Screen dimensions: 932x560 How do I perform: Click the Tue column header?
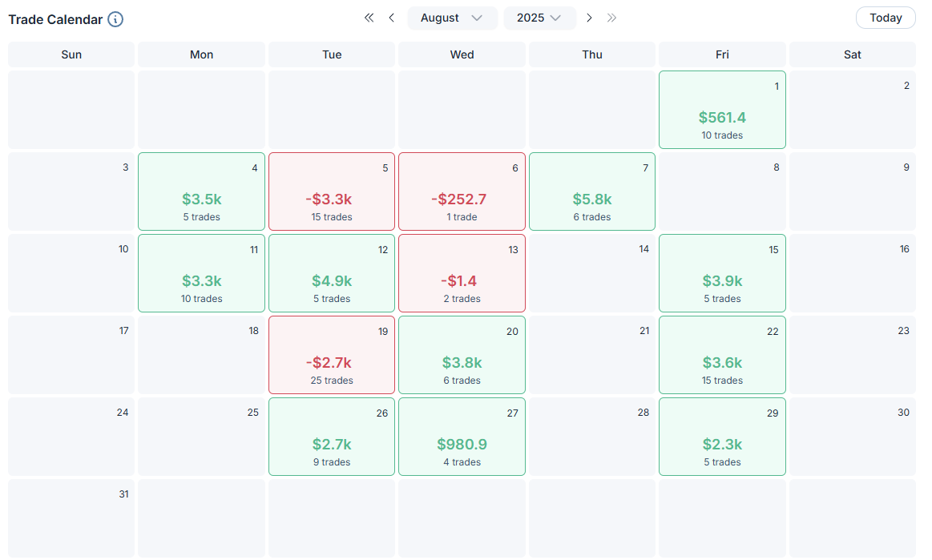coord(332,54)
